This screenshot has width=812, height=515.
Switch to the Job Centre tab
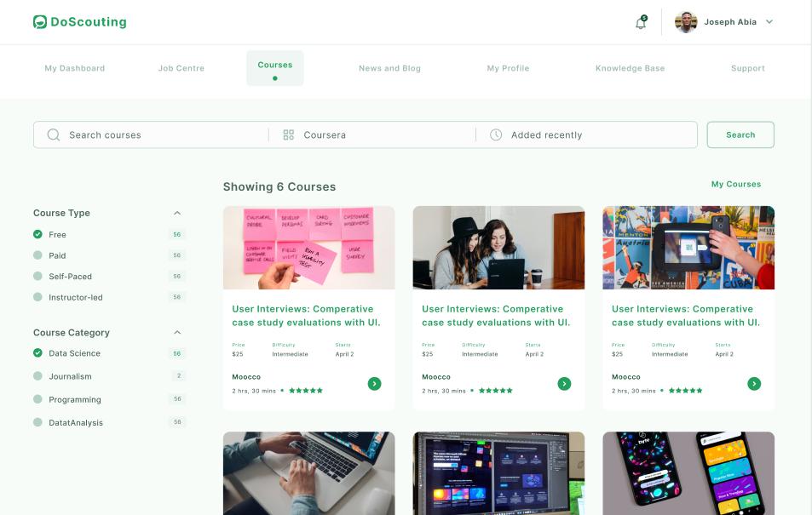(x=181, y=68)
